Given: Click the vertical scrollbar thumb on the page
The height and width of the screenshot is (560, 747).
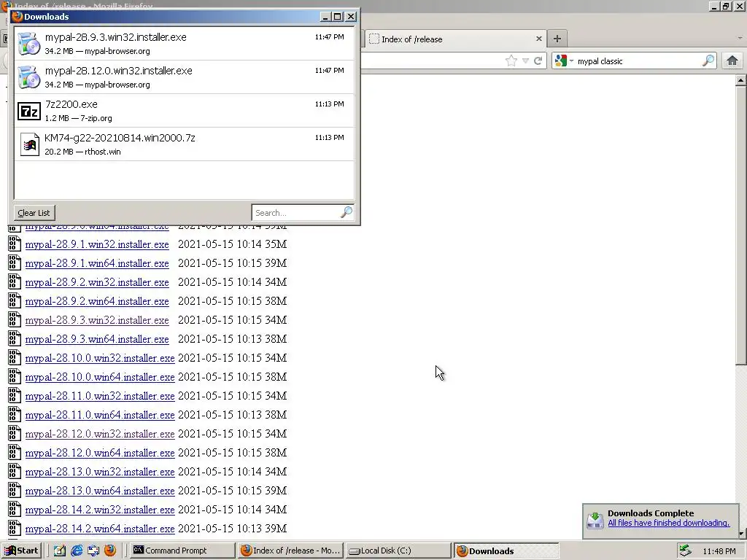Looking at the screenshot, I should (740, 225).
